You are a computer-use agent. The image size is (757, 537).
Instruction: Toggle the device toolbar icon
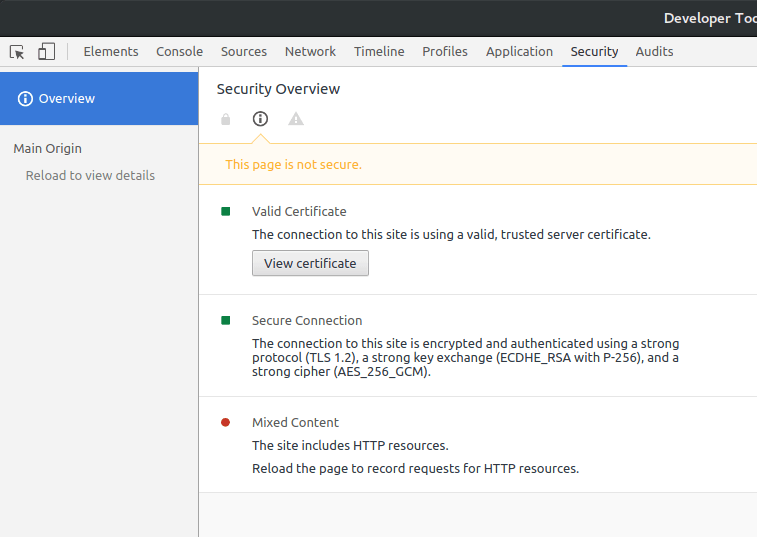point(46,52)
